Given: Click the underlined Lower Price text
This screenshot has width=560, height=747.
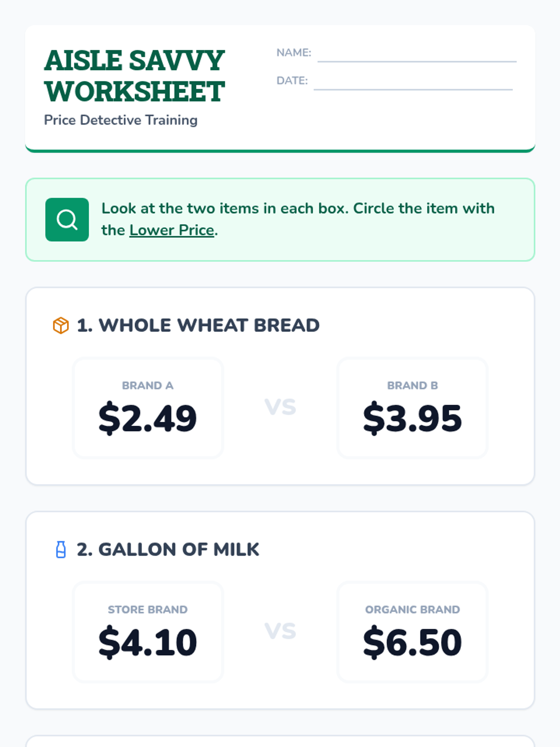Looking at the screenshot, I should 172,230.
